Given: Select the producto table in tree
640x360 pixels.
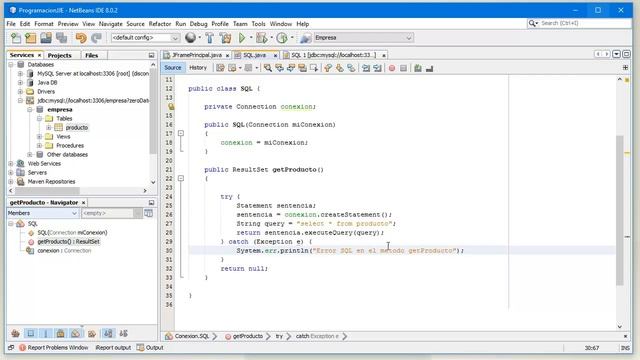Looking at the screenshot, I should click(77, 128).
